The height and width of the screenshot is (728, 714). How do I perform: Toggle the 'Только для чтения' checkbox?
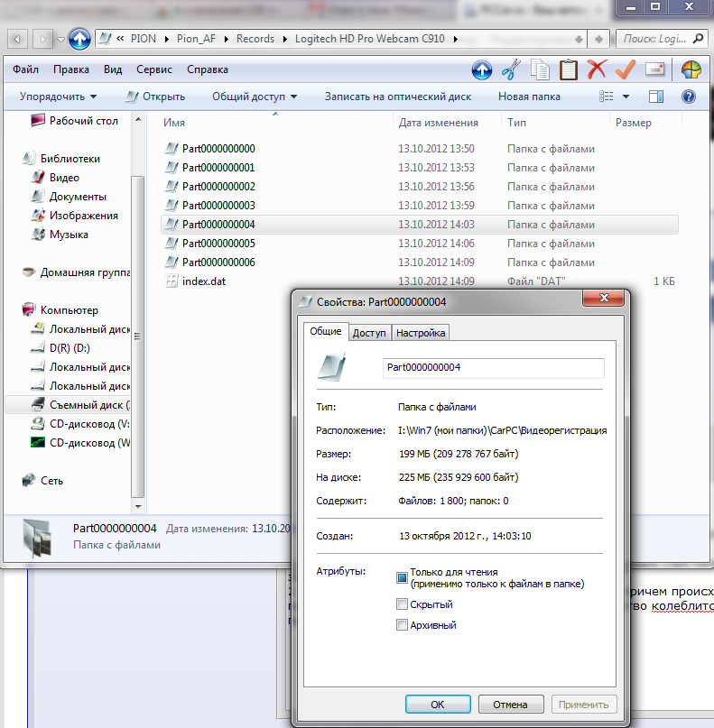[403, 577]
